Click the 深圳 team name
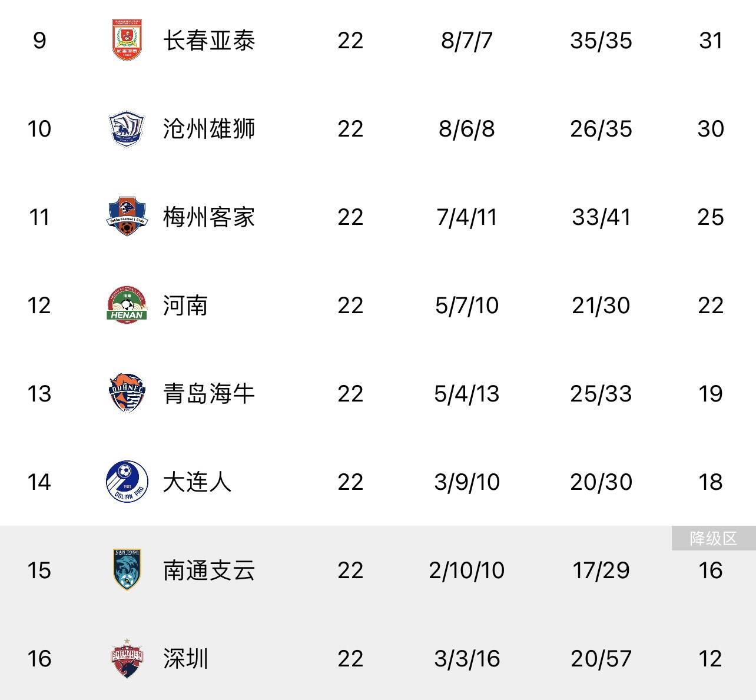Viewport: 756px width, 700px height. [x=185, y=659]
